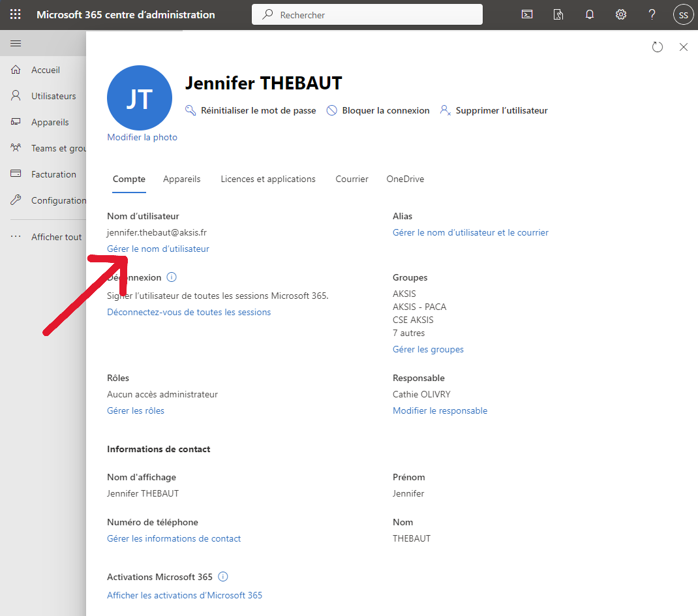Click Modifier le responsable link

point(440,410)
